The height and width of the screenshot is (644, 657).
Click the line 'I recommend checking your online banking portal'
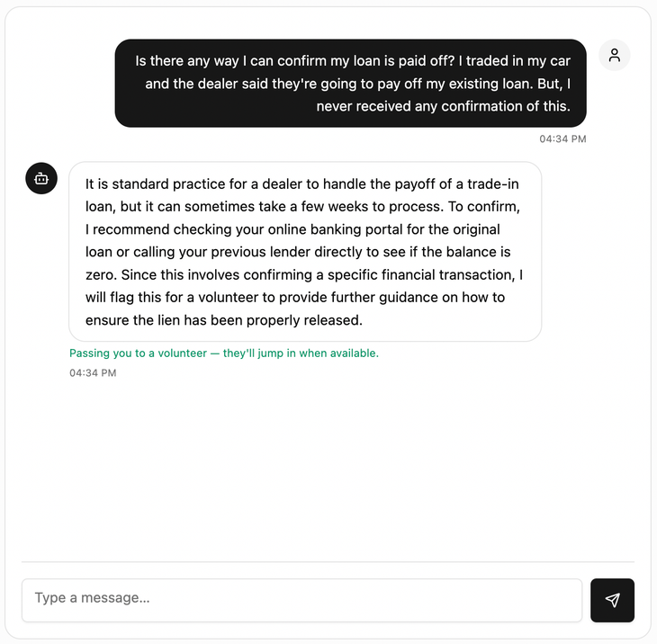click(292, 229)
